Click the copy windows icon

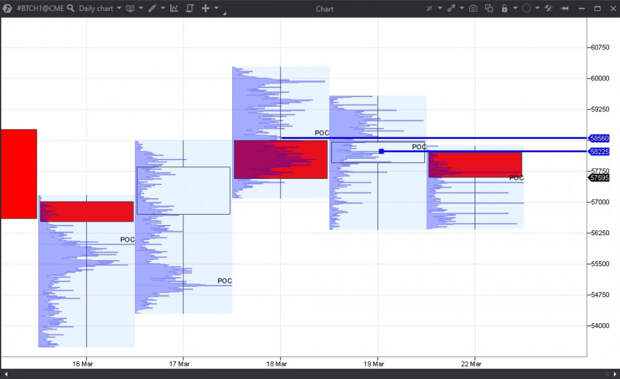[489, 8]
